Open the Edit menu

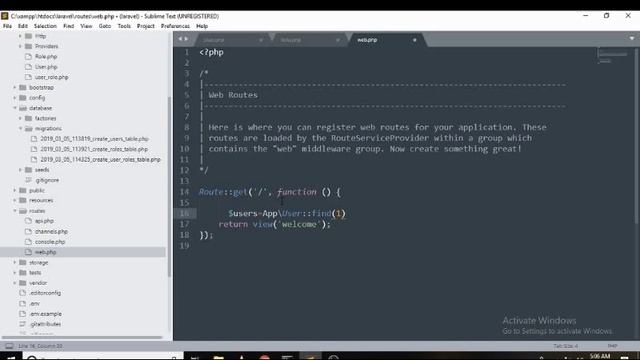[23, 26]
